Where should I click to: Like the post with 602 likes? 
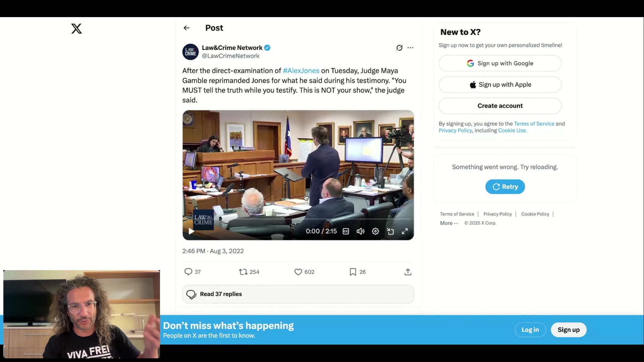298,272
